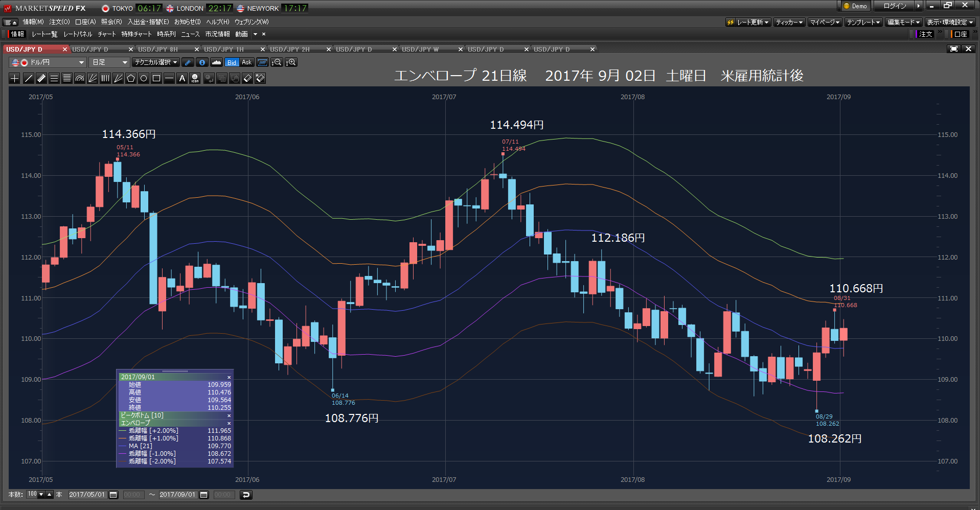Close the エンベロープ indicator in legend
Viewport: 980px width, 510px height.
pyautogui.click(x=229, y=423)
